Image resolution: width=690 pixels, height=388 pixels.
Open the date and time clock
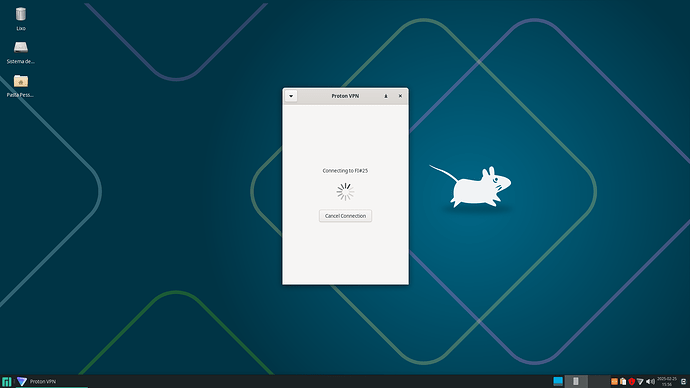coord(667,381)
